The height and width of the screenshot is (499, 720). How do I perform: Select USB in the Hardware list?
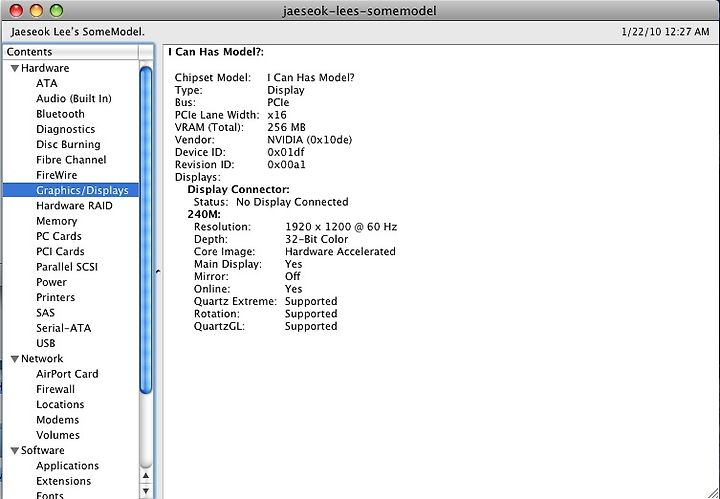click(46, 343)
